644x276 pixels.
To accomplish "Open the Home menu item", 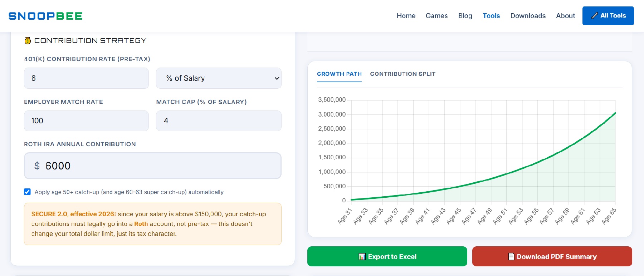I will coord(406,16).
